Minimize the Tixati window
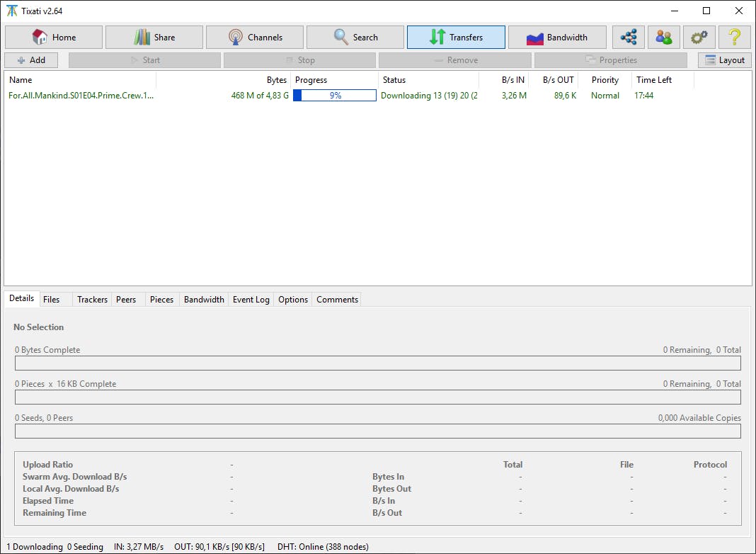Image resolution: width=756 pixels, height=554 pixels. tap(675, 11)
